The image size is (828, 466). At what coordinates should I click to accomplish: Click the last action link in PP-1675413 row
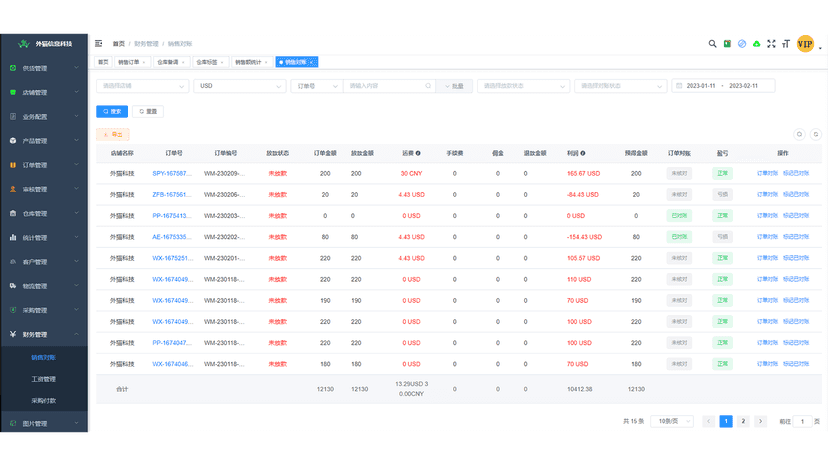[x=796, y=216]
